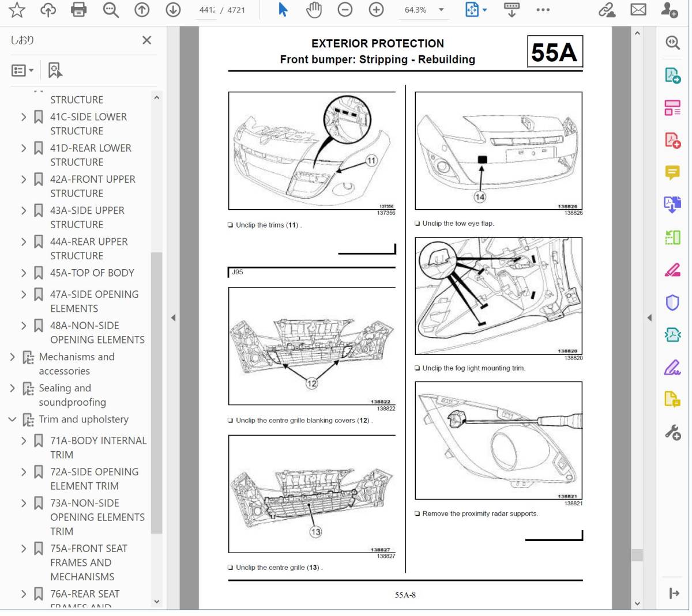Image resolution: width=692 pixels, height=616 pixels.
Task: Expand 41C-SIDE LOWER STRUCTURE bookmark
Action: click(x=24, y=117)
